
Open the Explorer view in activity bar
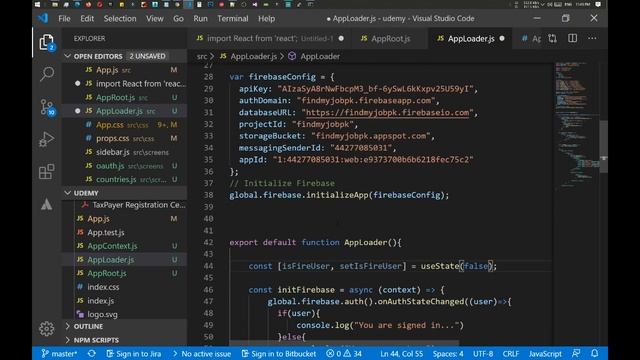[x=47, y=42]
